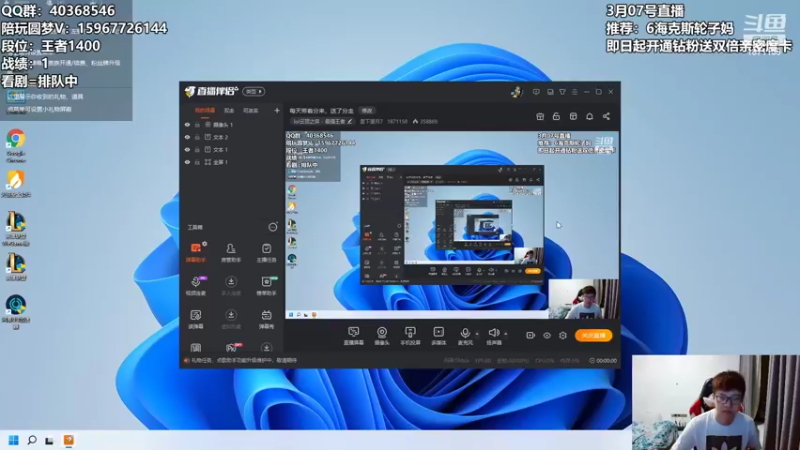Click the share icon in room header
The height and width of the screenshot is (450, 800).
606,116
